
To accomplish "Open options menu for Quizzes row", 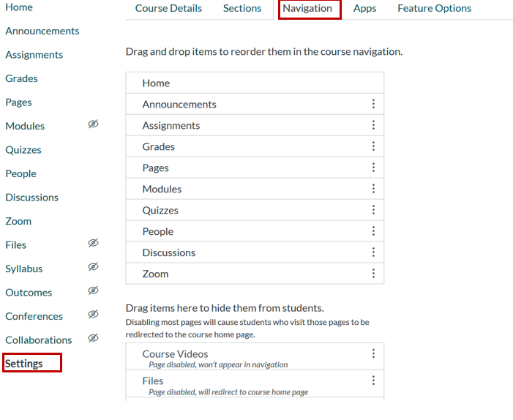I will 373,210.
